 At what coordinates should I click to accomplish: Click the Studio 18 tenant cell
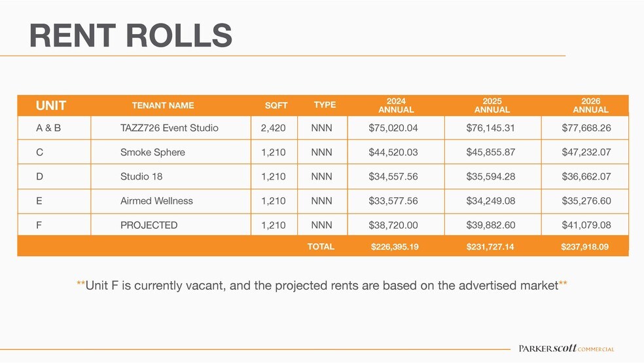click(141, 176)
